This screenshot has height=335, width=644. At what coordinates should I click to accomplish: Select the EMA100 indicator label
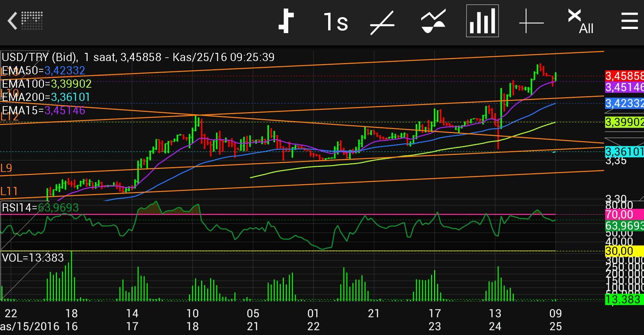click(x=47, y=84)
